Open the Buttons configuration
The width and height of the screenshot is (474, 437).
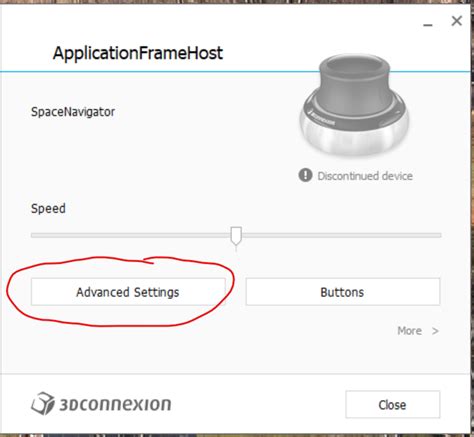[343, 292]
